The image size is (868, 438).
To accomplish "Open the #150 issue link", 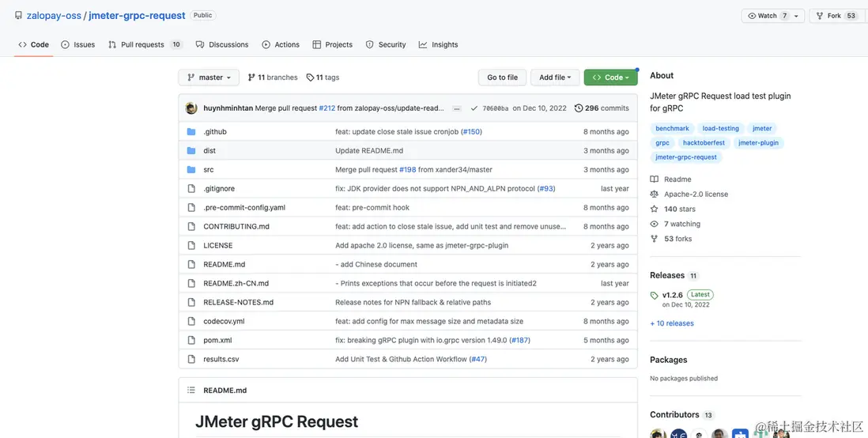I will point(471,132).
